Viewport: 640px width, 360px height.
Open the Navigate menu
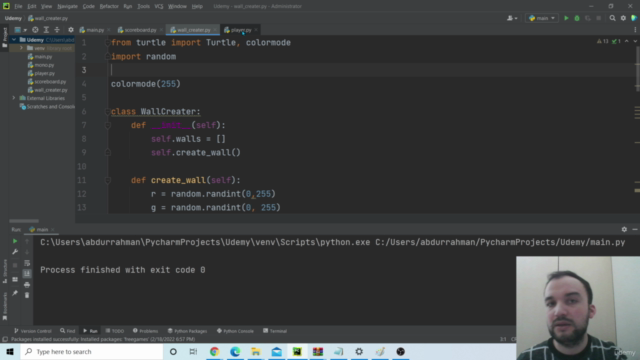tap(67, 6)
